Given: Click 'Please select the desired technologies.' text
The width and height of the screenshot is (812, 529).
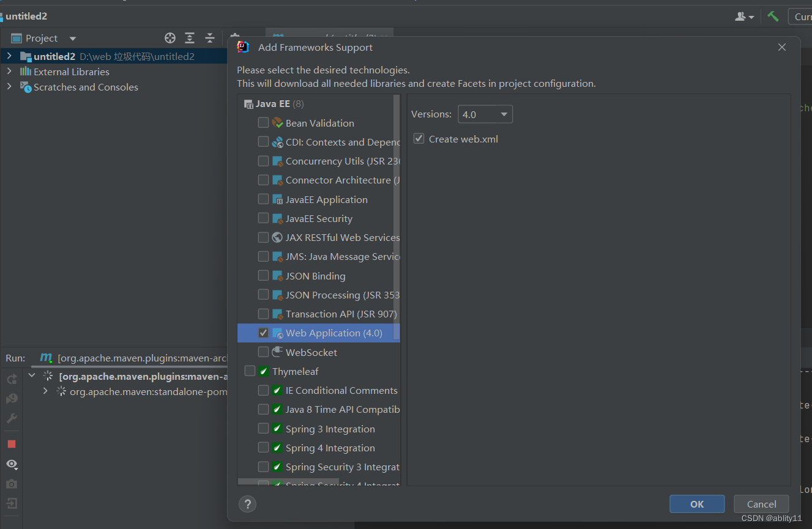Looking at the screenshot, I should tap(323, 70).
